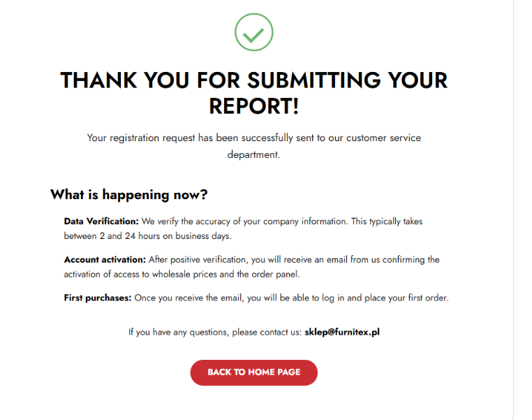Select the "What is happening now?" subheading
The image size is (532, 420).
[129, 195]
